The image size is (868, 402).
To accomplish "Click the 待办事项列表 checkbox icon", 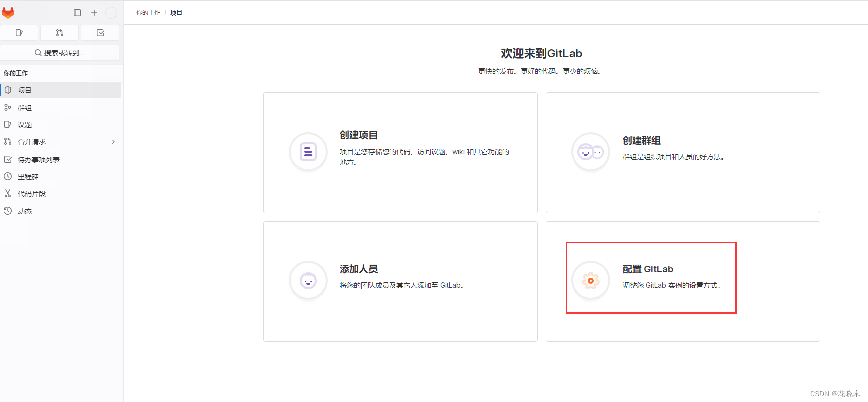I will pyautogui.click(x=8, y=159).
